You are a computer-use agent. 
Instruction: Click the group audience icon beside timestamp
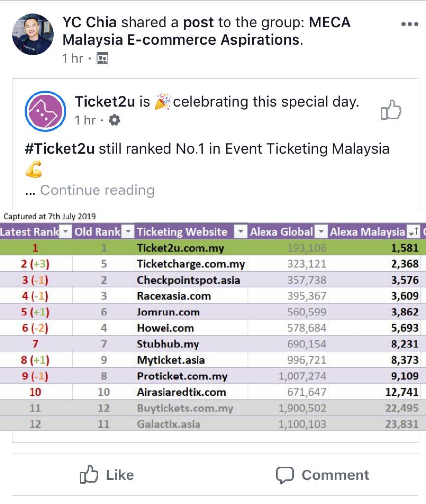(x=102, y=59)
